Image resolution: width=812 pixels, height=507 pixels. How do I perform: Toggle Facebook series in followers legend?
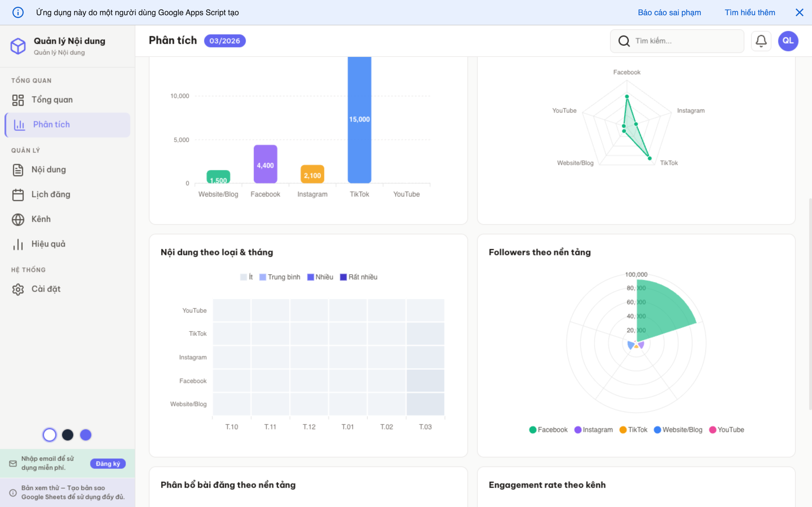[548, 430]
